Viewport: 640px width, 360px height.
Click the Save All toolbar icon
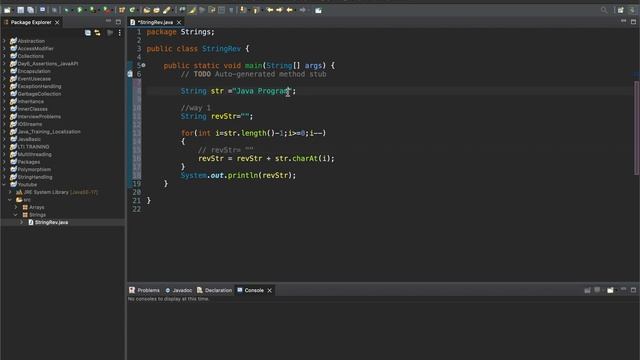tap(31, 10)
